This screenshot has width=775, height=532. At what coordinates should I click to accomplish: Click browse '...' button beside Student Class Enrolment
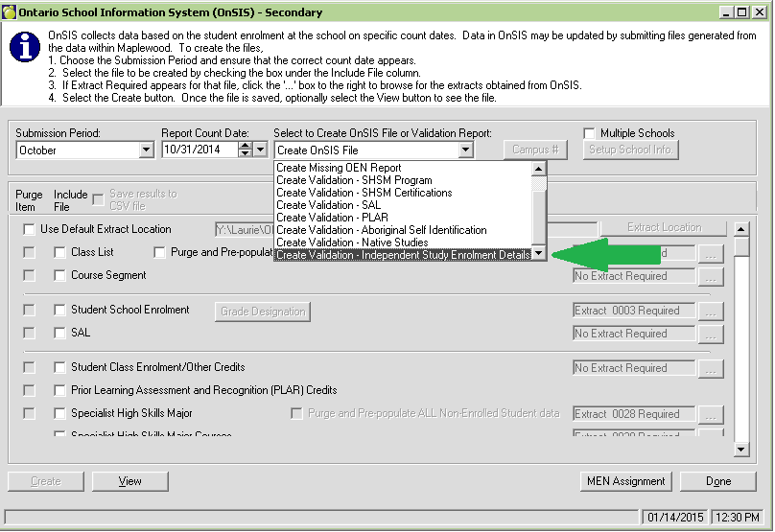point(710,369)
